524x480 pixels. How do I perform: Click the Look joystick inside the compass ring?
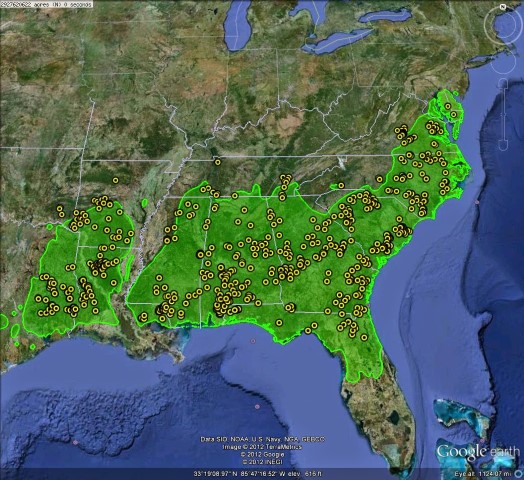pyautogui.click(x=504, y=25)
